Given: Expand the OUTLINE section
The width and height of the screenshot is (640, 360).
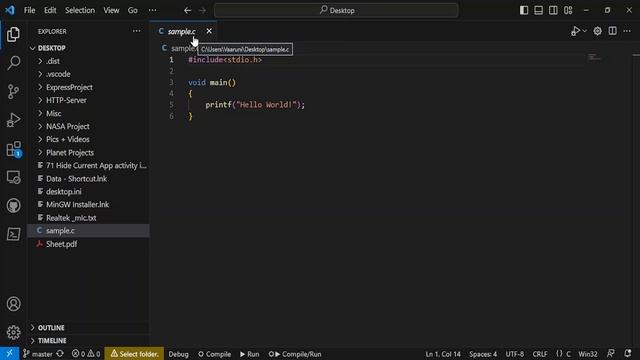Looking at the screenshot, I should (88, 328).
